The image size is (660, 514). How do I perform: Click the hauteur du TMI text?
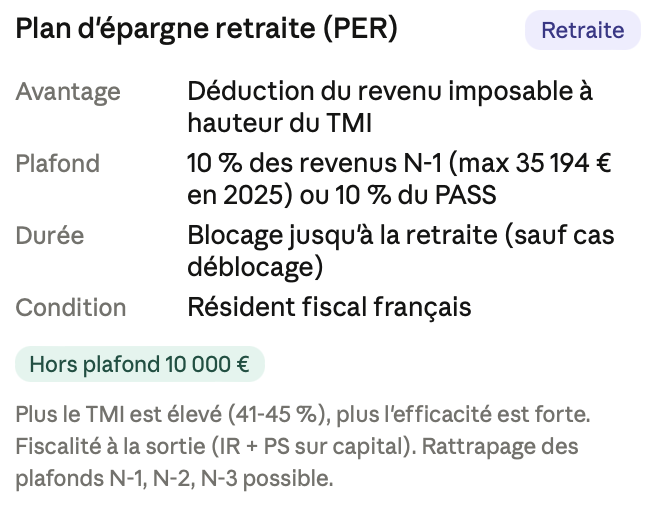279,123
